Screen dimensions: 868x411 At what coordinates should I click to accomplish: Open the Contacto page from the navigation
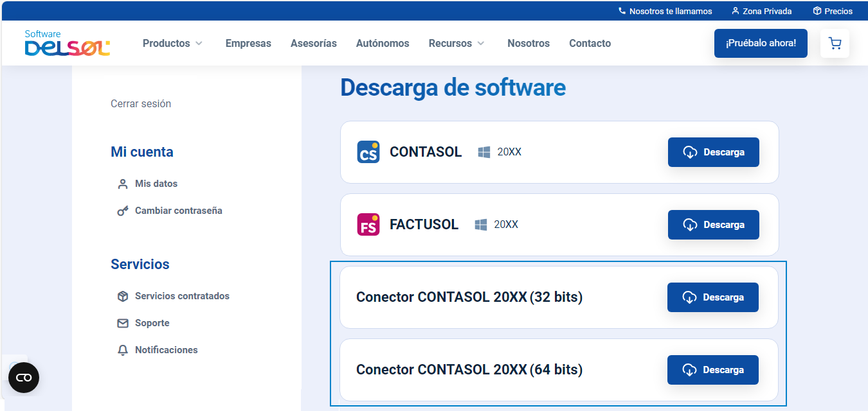coord(590,43)
